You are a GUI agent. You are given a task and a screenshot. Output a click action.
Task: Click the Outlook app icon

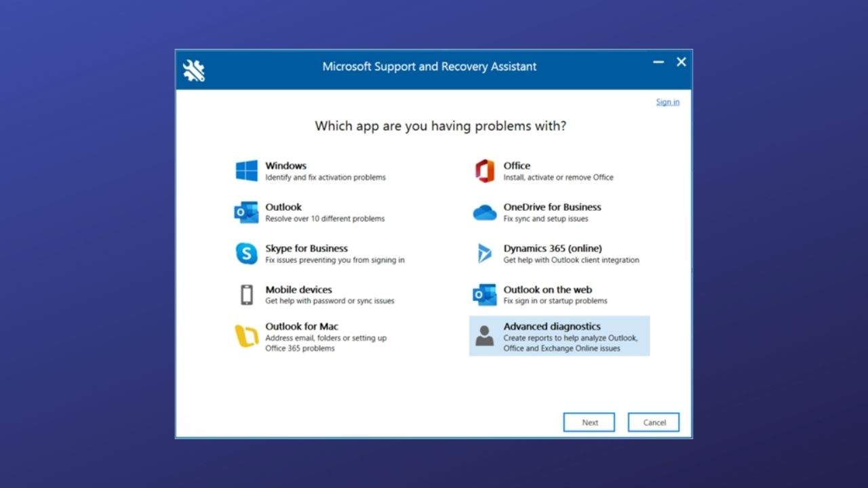pyautogui.click(x=246, y=212)
